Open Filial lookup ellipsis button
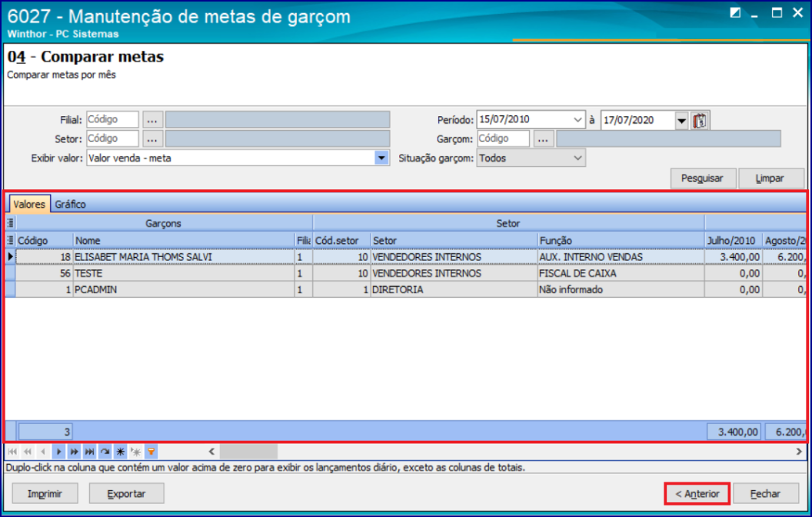This screenshot has width=812, height=517. coord(152,120)
